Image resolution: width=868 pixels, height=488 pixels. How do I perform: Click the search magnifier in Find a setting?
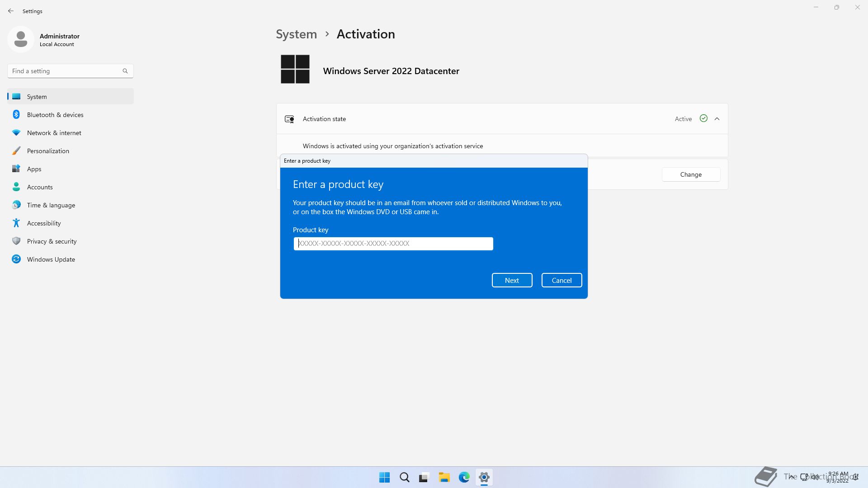click(125, 71)
